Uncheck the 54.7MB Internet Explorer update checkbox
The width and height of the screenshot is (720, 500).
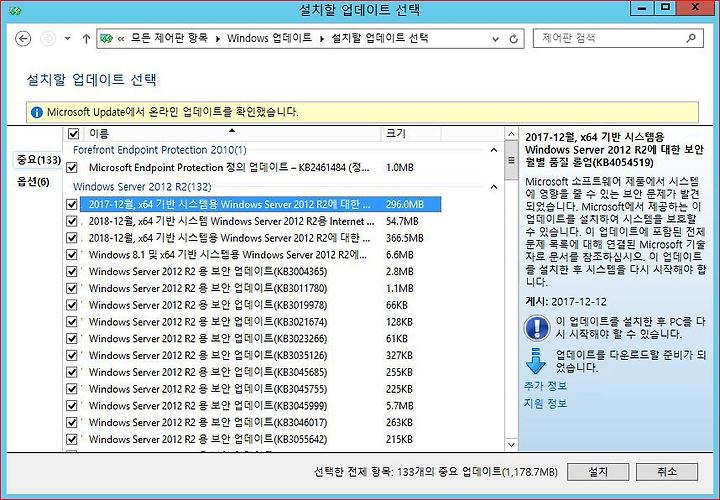tap(72, 221)
